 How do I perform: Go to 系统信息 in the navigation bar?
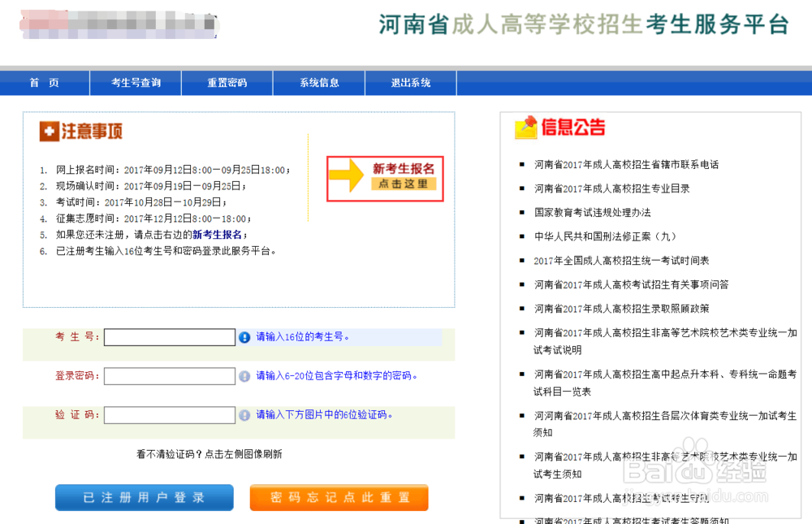click(319, 83)
